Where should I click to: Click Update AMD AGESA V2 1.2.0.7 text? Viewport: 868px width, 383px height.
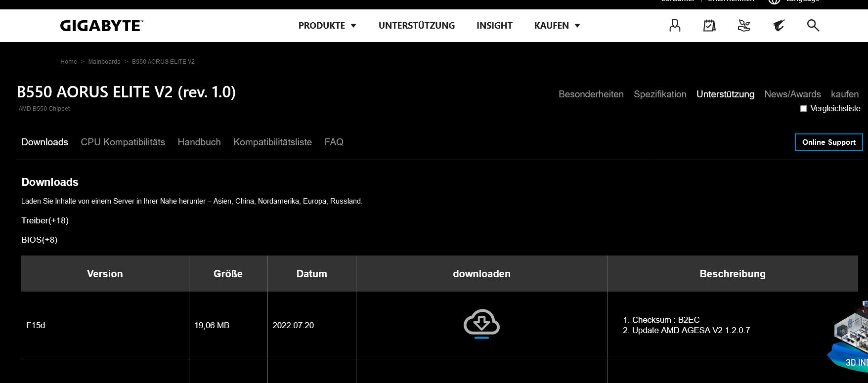691,330
